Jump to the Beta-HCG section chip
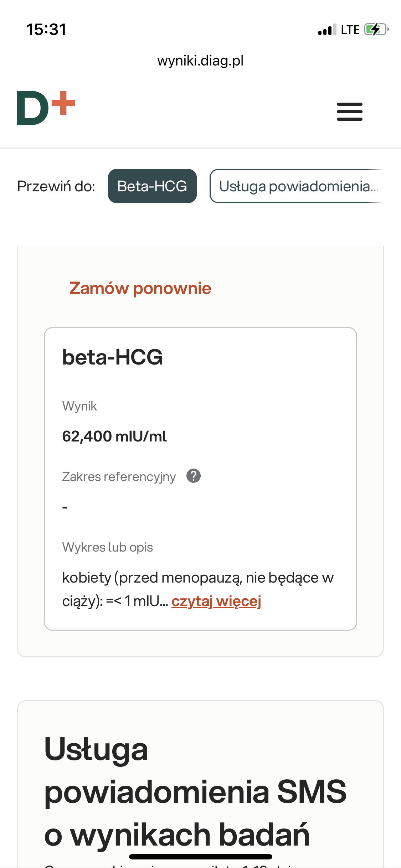401x868 pixels. click(152, 186)
